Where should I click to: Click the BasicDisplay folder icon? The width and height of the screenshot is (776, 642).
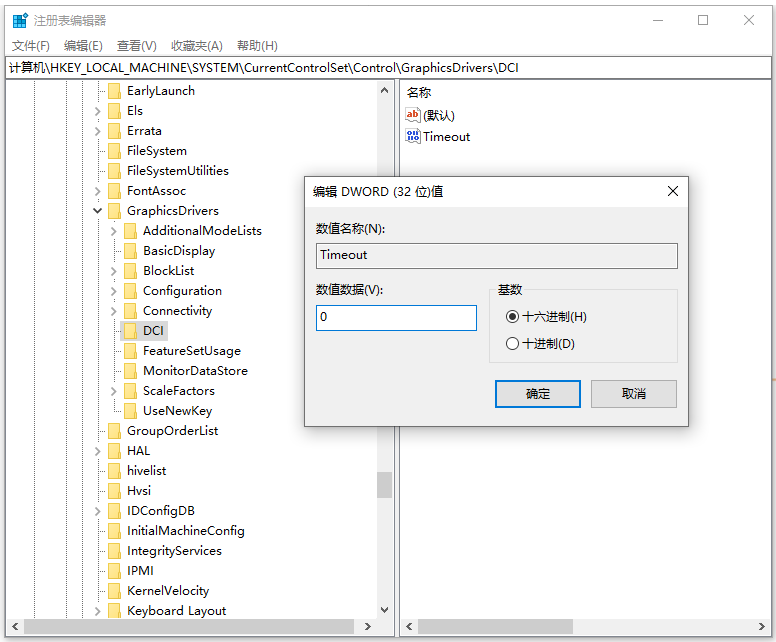130,251
